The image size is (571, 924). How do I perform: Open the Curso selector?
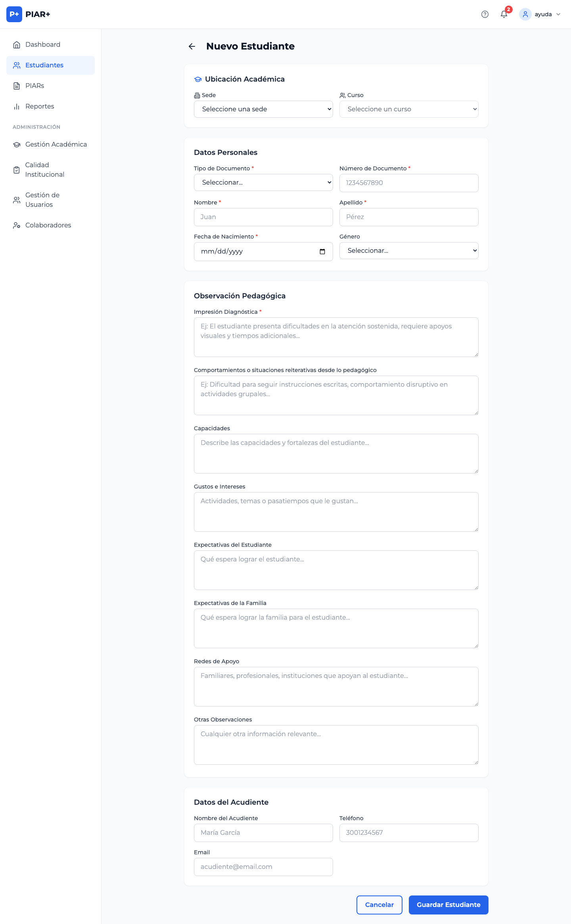(408, 109)
